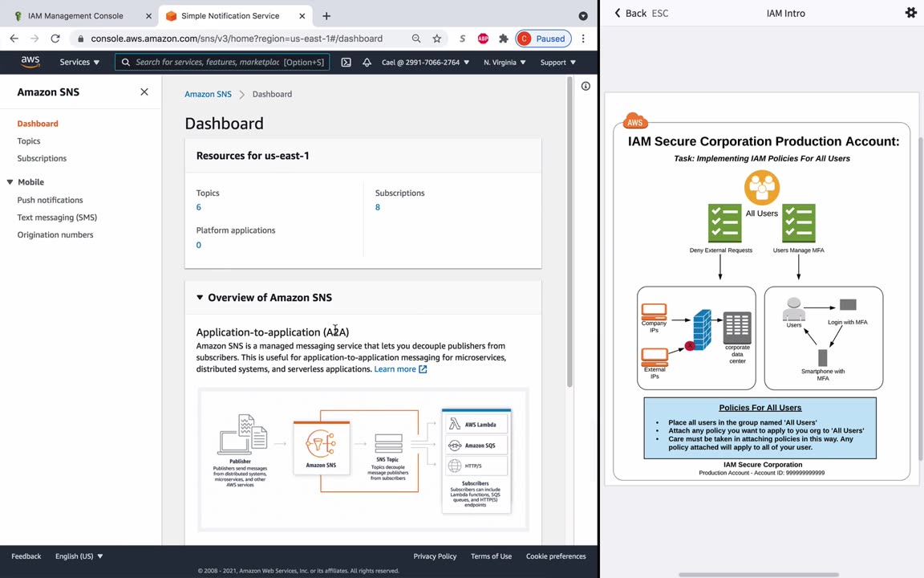Click the browser back arrow
The height and width of the screenshot is (578, 924).
[x=14, y=39]
